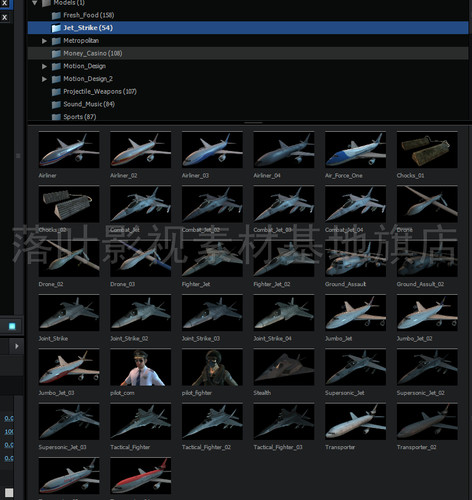Select the Stealth model thumbnail
Image resolution: width=472 pixels, height=500 pixels.
coord(284,367)
